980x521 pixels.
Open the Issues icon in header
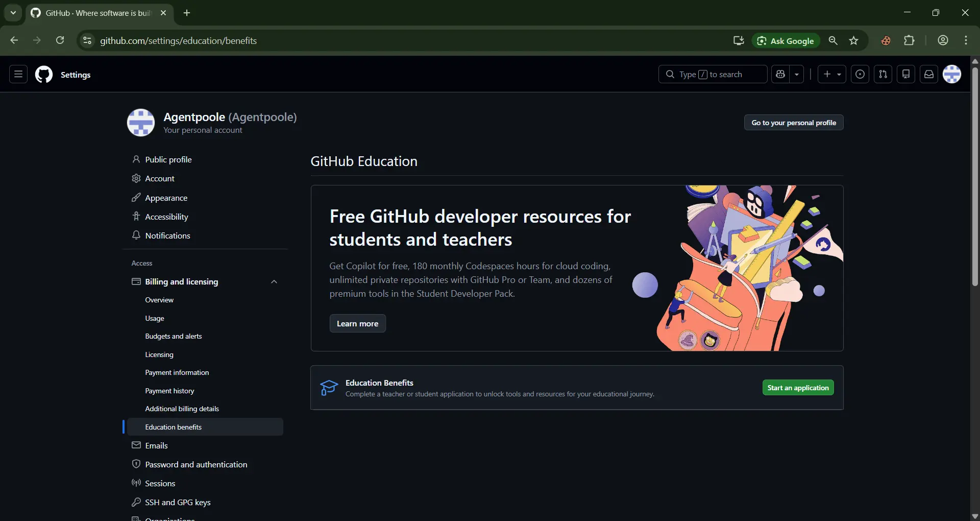coord(860,75)
